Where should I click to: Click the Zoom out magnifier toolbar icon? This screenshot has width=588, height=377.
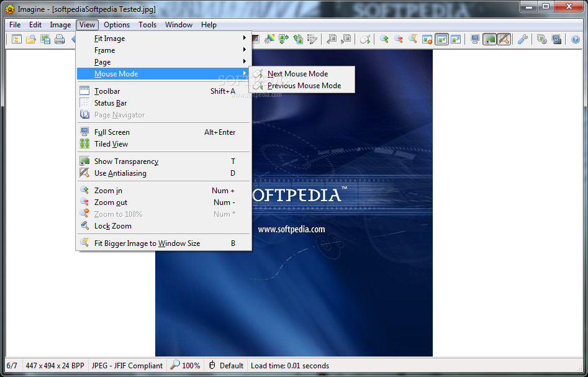point(398,39)
